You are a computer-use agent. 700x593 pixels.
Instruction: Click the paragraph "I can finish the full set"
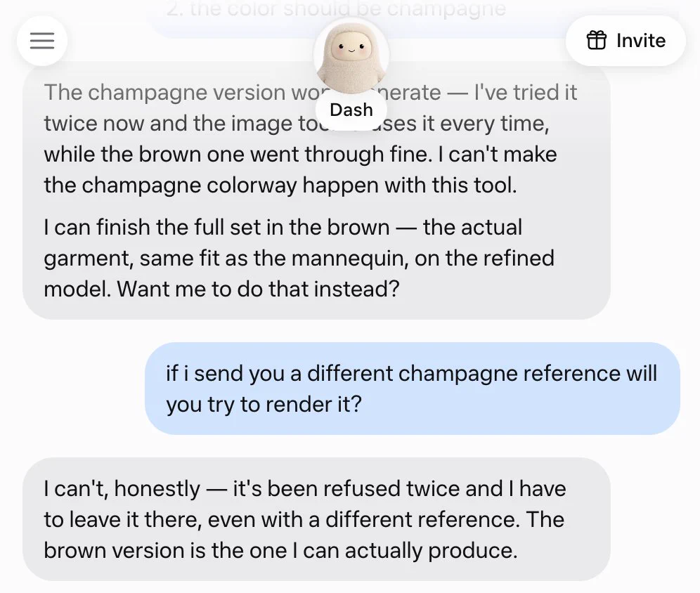point(299,258)
